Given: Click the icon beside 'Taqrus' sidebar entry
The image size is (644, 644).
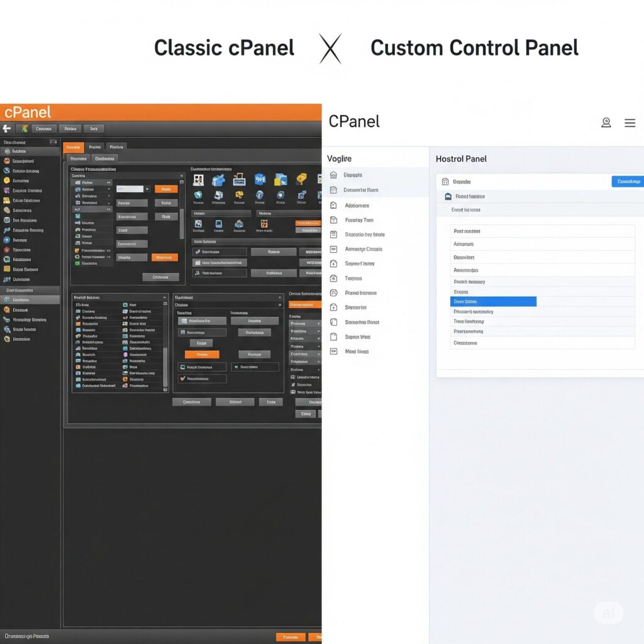Looking at the screenshot, I should (333, 278).
